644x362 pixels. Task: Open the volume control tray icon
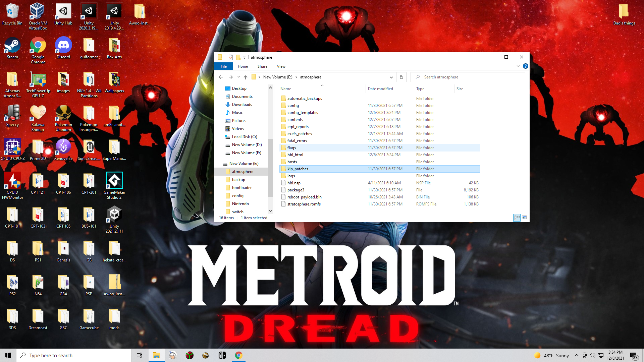pyautogui.click(x=592, y=355)
